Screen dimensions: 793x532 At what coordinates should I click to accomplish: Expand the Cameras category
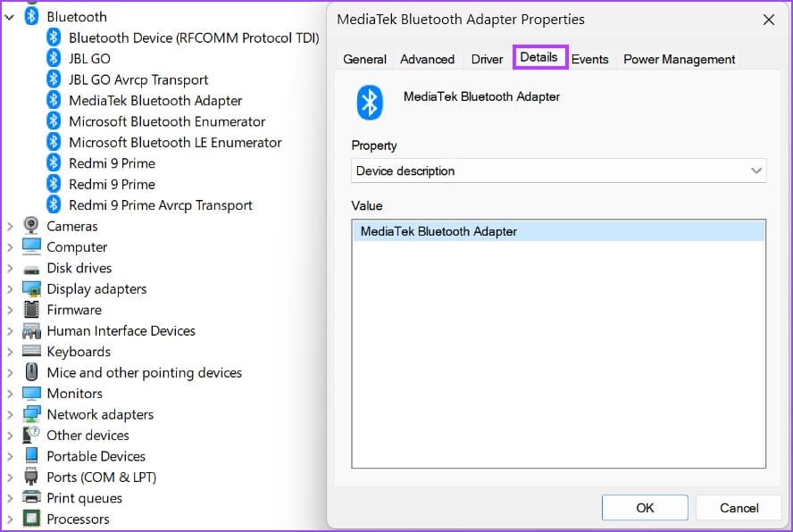click(x=10, y=226)
